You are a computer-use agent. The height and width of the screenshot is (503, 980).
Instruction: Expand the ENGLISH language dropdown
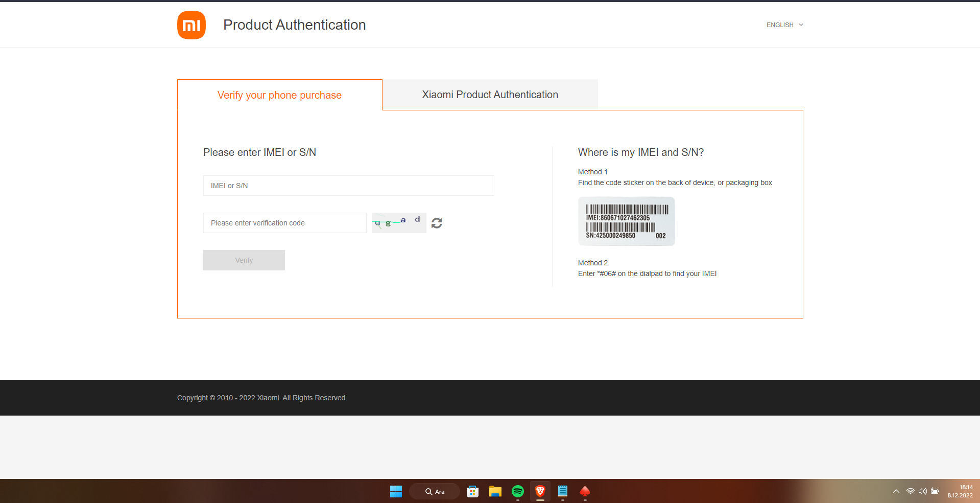point(785,25)
